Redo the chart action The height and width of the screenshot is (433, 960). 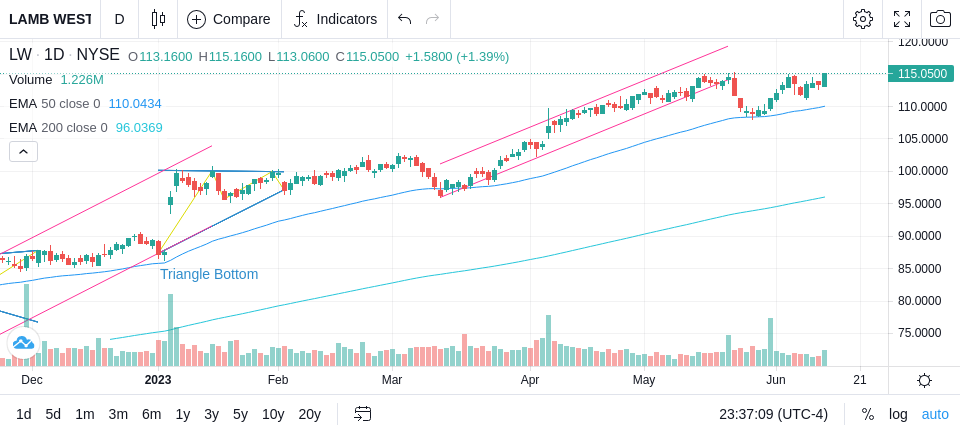433,19
